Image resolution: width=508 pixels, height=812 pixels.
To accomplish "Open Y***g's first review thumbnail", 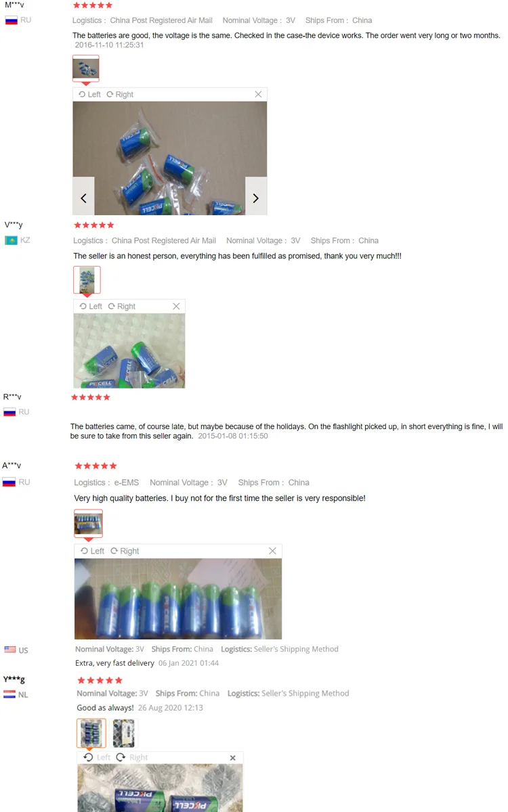I will click(91, 733).
